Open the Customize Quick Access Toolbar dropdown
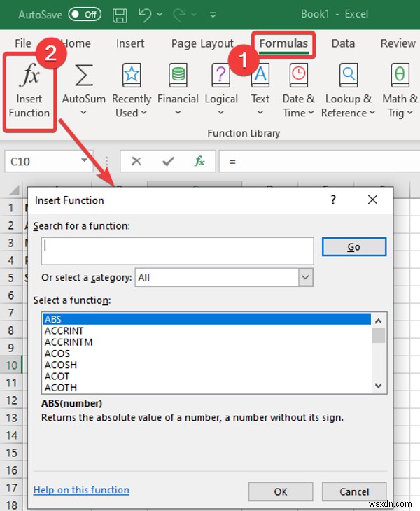Screen dimensions: 420x511 tap(213, 15)
